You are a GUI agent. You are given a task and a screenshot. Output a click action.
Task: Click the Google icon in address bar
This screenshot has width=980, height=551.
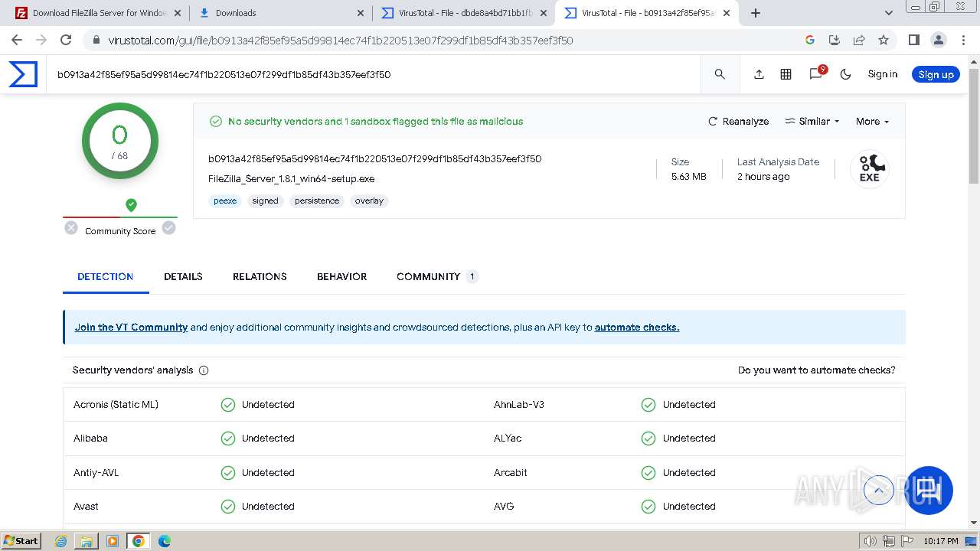pyautogui.click(x=810, y=40)
